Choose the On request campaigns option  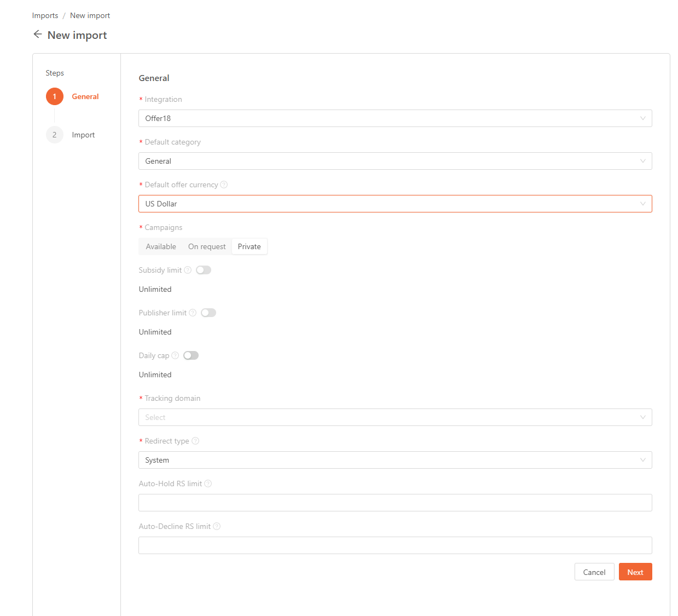point(207,247)
